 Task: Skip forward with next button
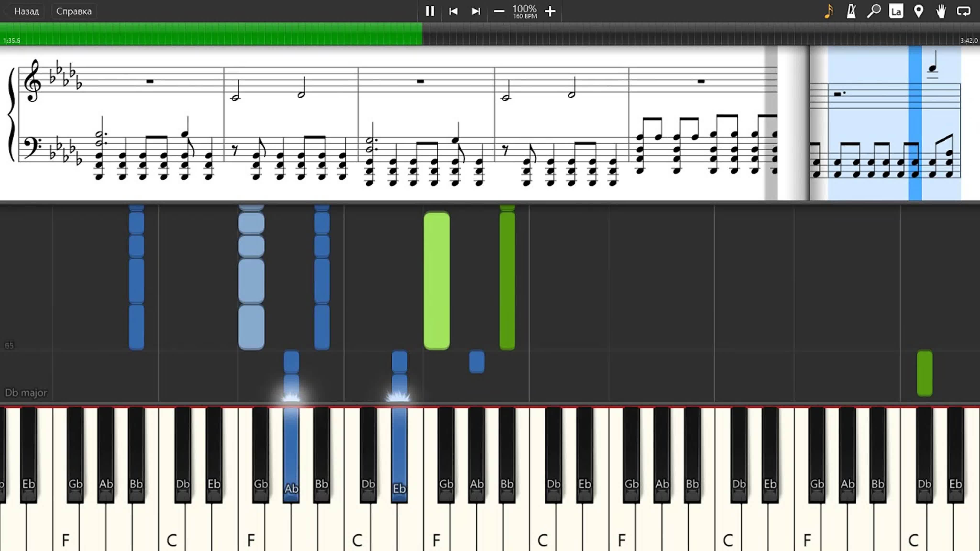pyautogui.click(x=476, y=11)
